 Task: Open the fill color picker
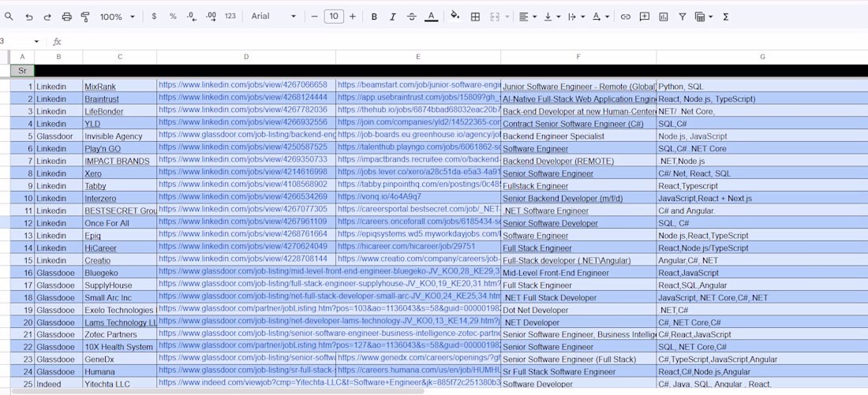pyautogui.click(x=455, y=17)
